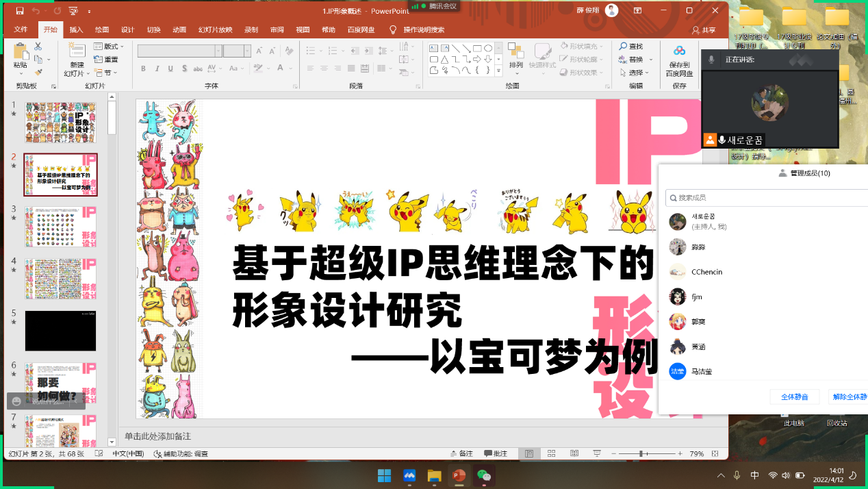868x489 pixels.
Task: Click the zoom slider handle
Action: click(641, 453)
